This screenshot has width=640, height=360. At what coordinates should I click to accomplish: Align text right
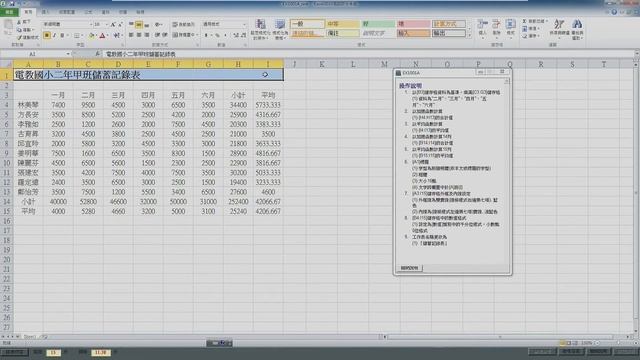click(147, 35)
